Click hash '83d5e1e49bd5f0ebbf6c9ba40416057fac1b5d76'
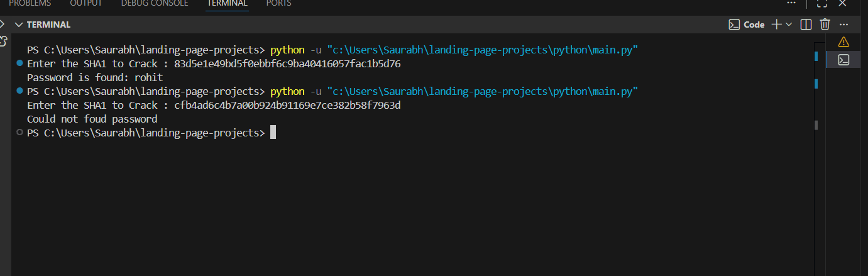The height and width of the screenshot is (276, 868). click(287, 63)
